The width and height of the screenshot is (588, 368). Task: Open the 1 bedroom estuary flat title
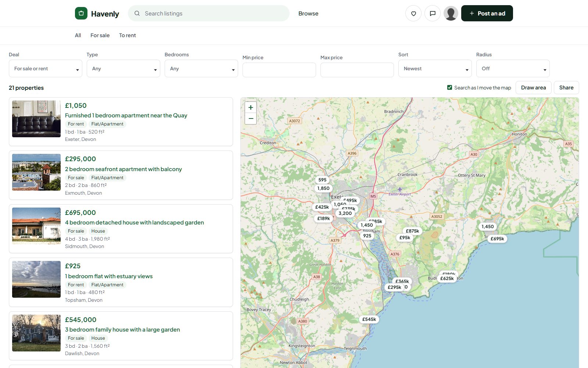(x=109, y=276)
